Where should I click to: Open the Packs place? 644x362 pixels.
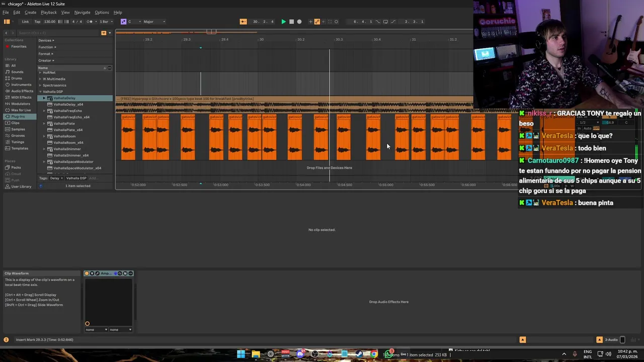(x=16, y=167)
